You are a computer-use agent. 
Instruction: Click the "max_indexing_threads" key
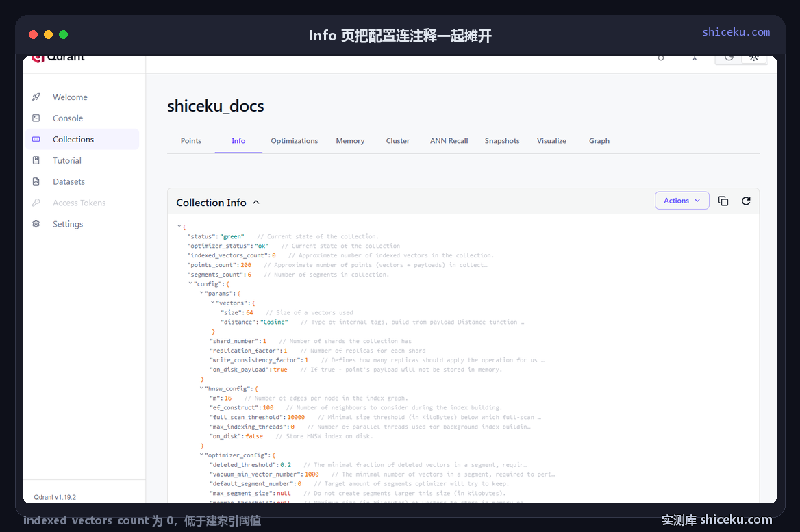(249, 427)
